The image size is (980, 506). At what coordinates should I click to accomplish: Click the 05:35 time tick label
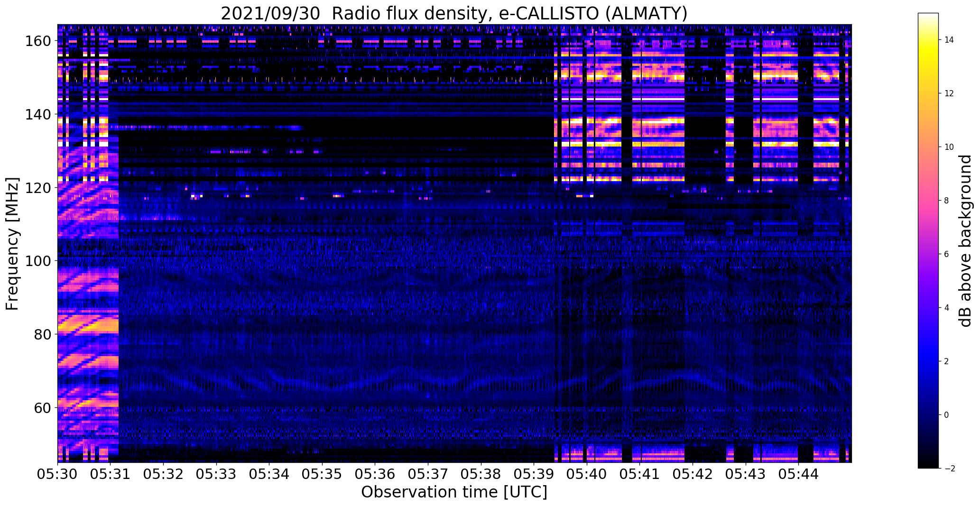322,474
